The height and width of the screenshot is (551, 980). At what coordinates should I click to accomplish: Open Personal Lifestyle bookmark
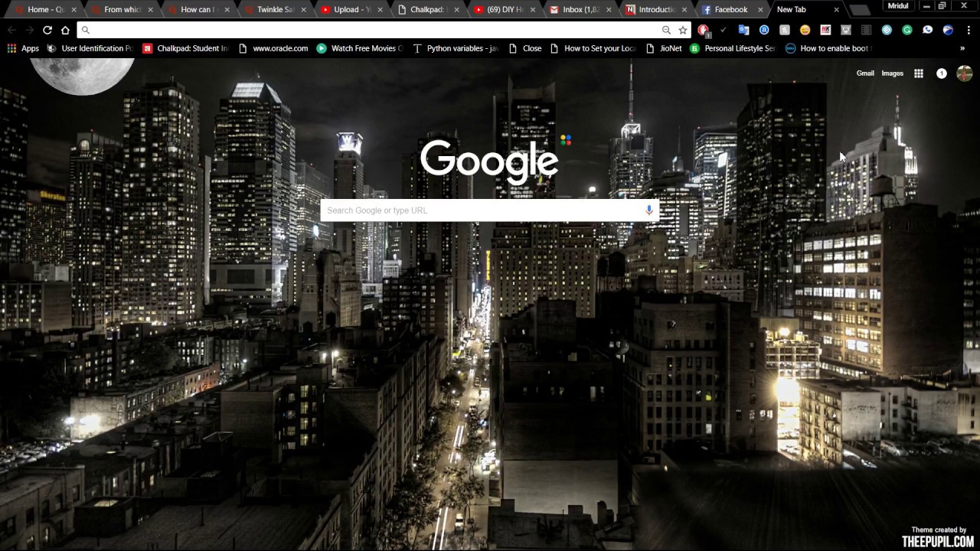coord(733,48)
